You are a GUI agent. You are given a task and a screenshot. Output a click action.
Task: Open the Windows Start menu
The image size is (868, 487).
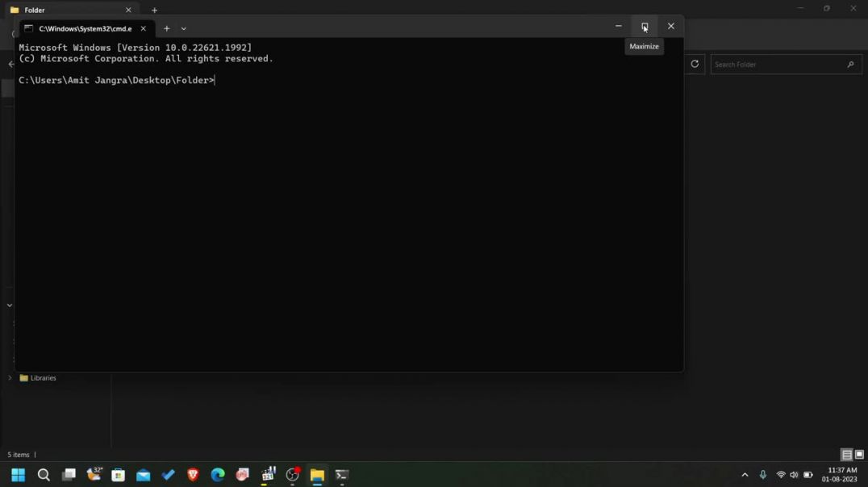(19, 475)
